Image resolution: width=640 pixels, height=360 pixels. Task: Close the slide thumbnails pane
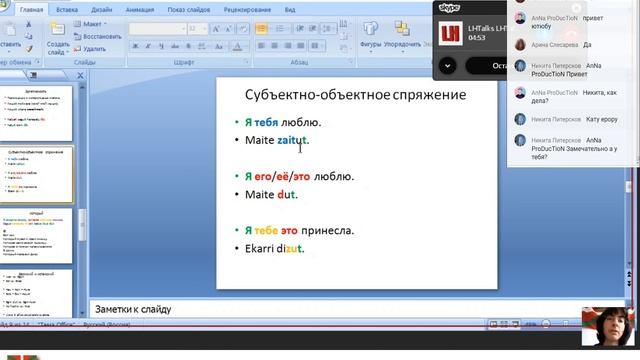tap(80, 76)
